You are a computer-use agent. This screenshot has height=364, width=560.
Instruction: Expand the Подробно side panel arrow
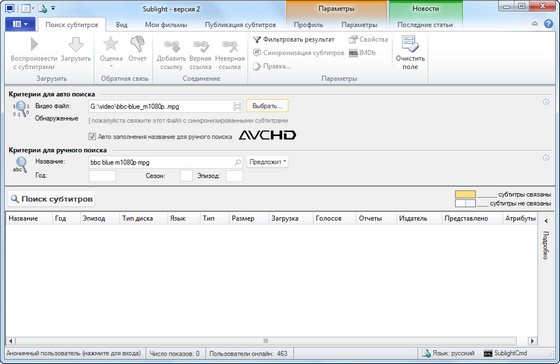pyautogui.click(x=546, y=221)
